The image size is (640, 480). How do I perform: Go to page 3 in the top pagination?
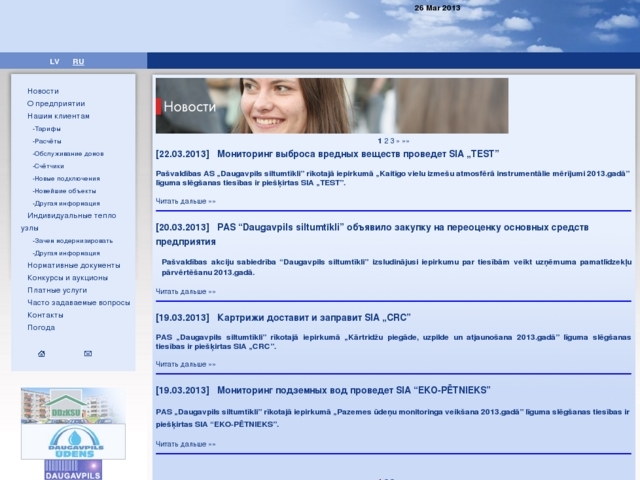tap(392, 141)
